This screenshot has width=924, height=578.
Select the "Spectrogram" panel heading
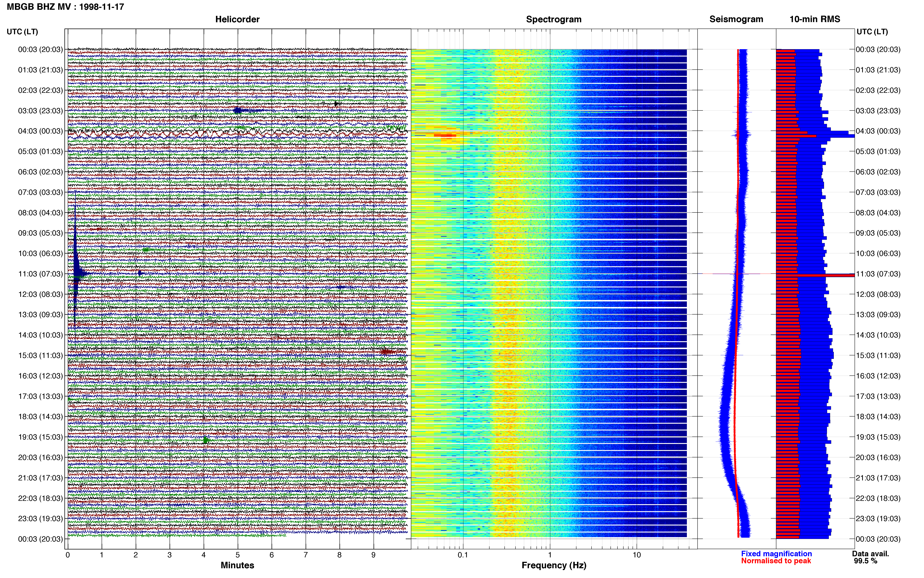tap(554, 19)
